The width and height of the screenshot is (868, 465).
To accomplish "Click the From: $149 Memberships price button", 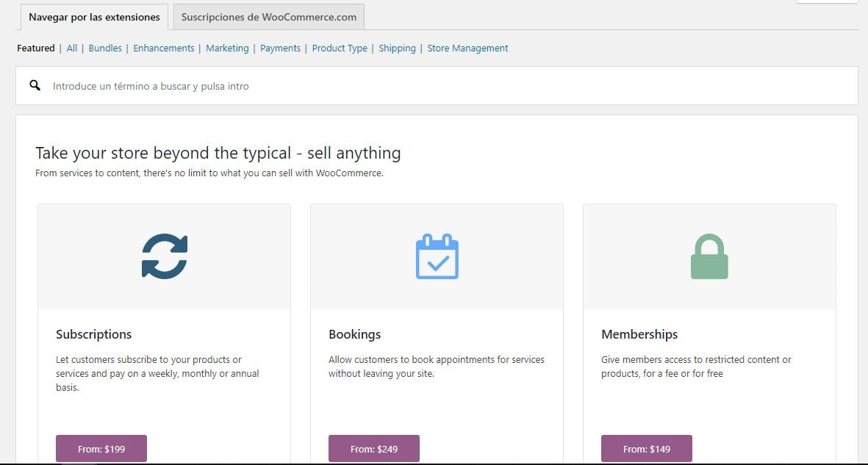I will [646, 448].
